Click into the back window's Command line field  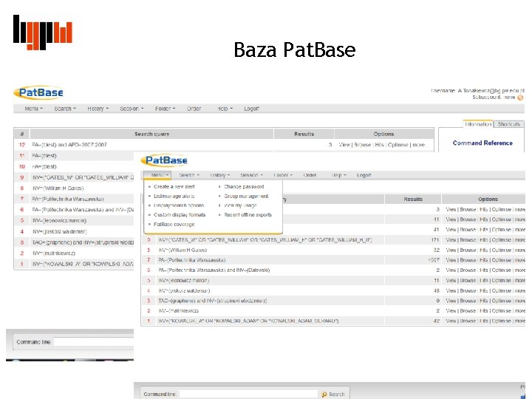point(94,342)
